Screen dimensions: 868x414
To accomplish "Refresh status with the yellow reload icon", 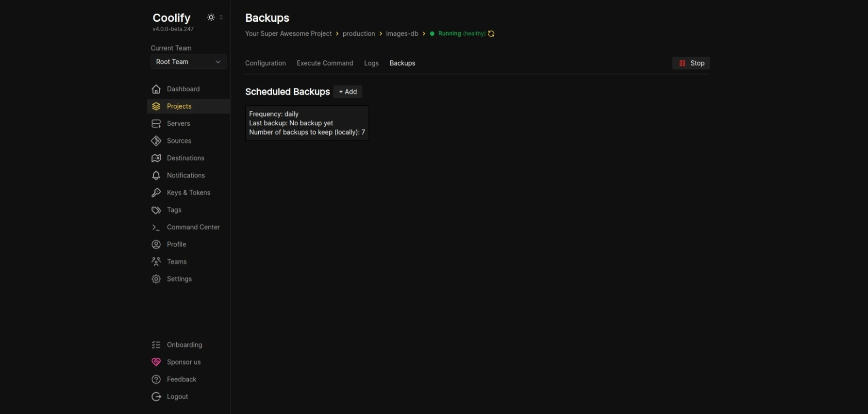I will 491,33.
